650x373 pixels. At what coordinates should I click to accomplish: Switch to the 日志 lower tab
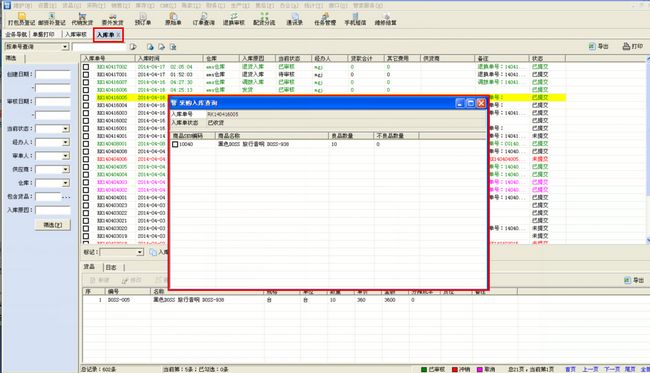(111, 267)
